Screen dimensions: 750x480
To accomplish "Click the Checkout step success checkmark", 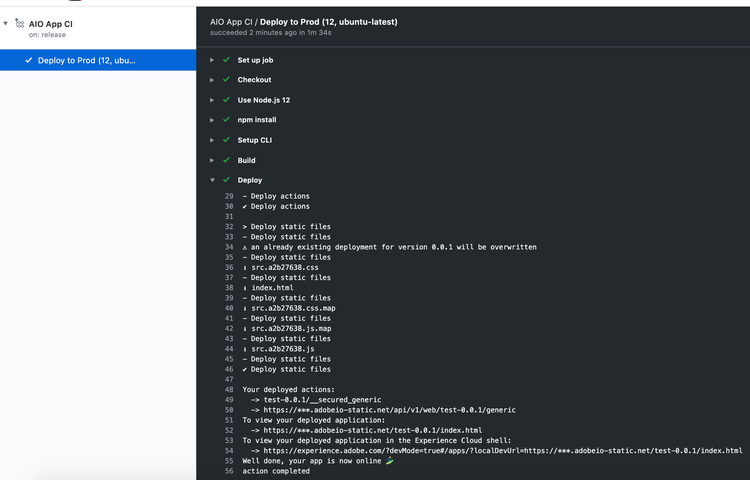I will (227, 80).
